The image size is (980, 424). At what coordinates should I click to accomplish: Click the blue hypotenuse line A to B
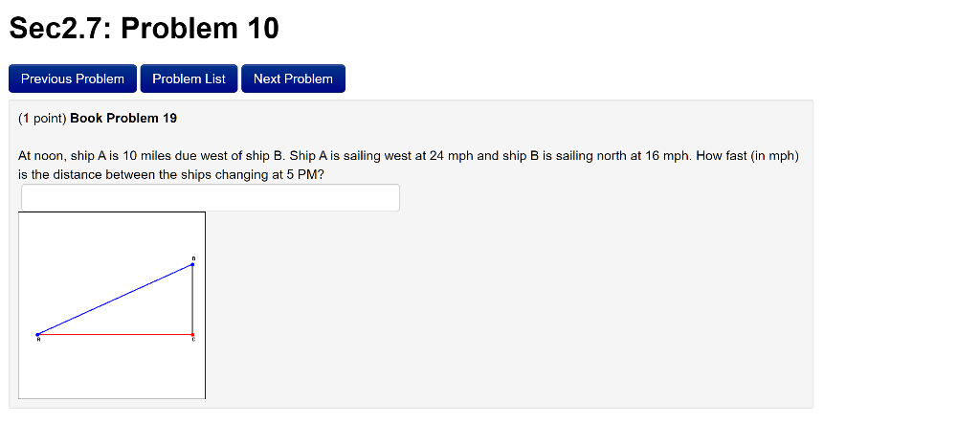click(x=115, y=299)
